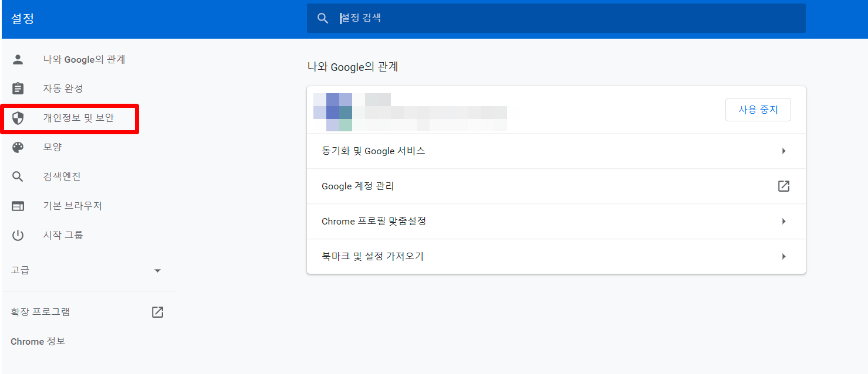Click the magnifier icon beside 검색엔진
The image size is (868, 374).
click(x=18, y=176)
